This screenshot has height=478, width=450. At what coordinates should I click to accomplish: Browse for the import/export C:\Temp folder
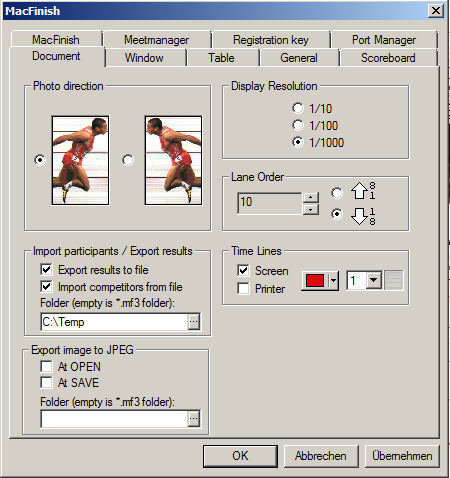(x=194, y=322)
